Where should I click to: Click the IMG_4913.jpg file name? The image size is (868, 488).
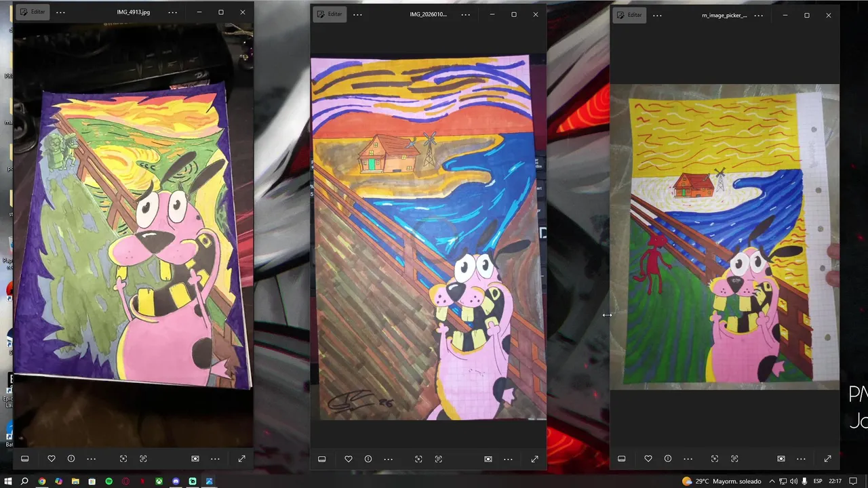(133, 13)
